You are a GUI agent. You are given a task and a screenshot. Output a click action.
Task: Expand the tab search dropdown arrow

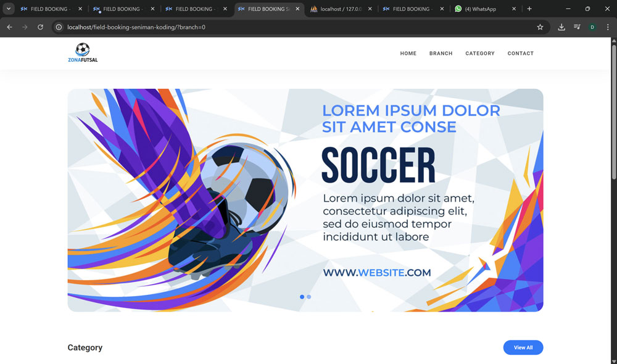pyautogui.click(x=8, y=9)
